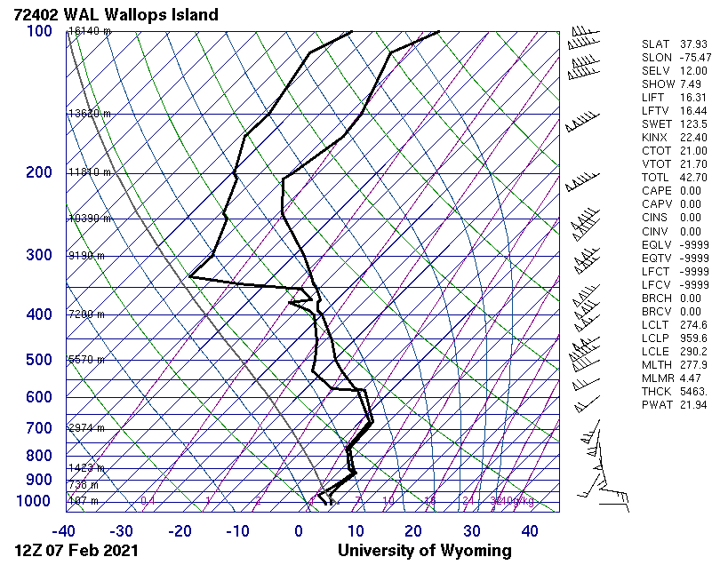Click the CINS row label

tap(654, 218)
